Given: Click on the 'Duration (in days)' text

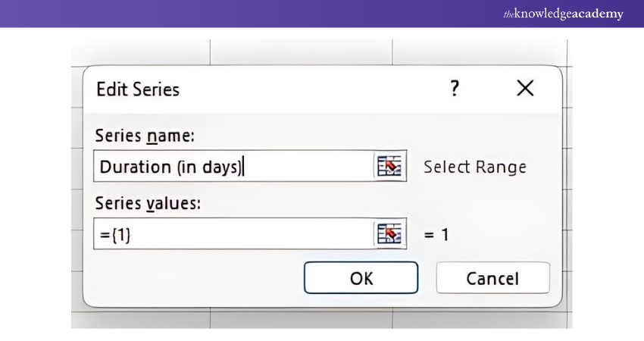Looking at the screenshot, I should (x=170, y=166).
